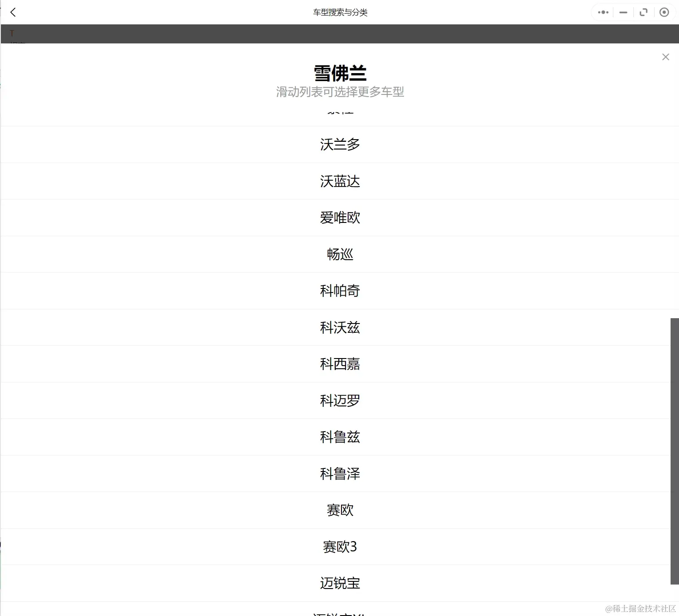Pick 赛欧 as the car model
The width and height of the screenshot is (679, 616).
click(x=340, y=510)
